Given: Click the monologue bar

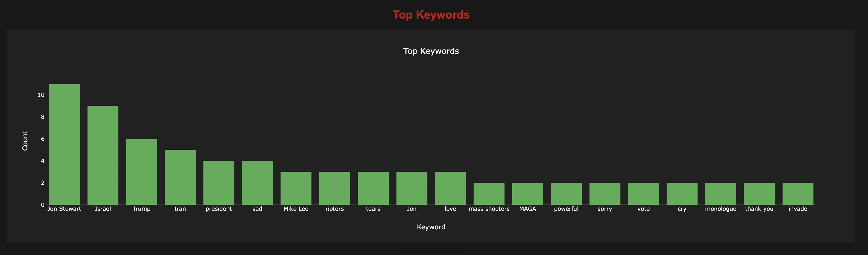Looking at the screenshot, I should click(x=721, y=194).
